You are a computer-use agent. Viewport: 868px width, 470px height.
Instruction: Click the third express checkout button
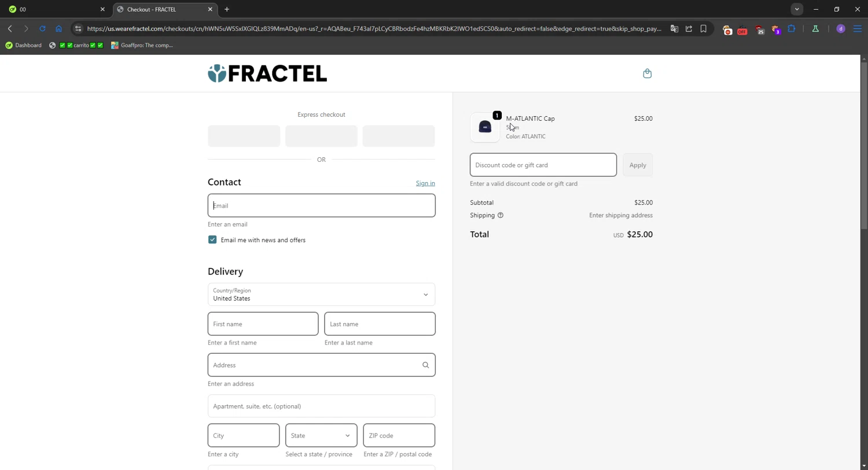tap(399, 136)
